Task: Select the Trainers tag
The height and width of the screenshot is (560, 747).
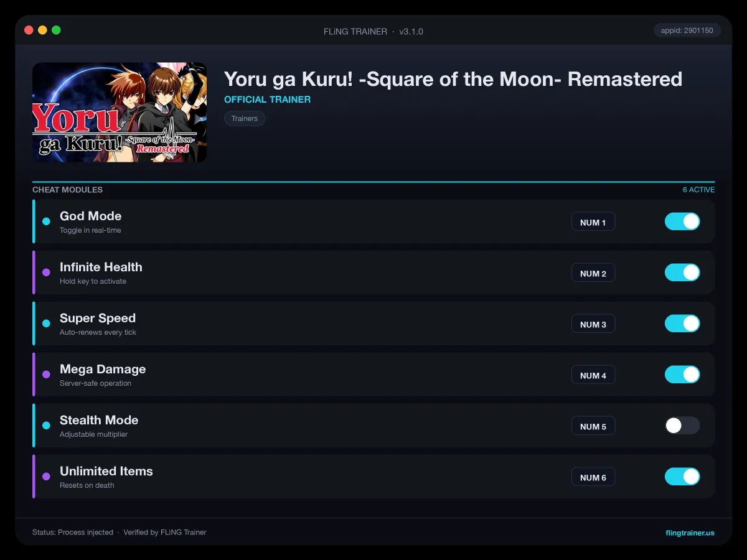Action: [245, 118]
